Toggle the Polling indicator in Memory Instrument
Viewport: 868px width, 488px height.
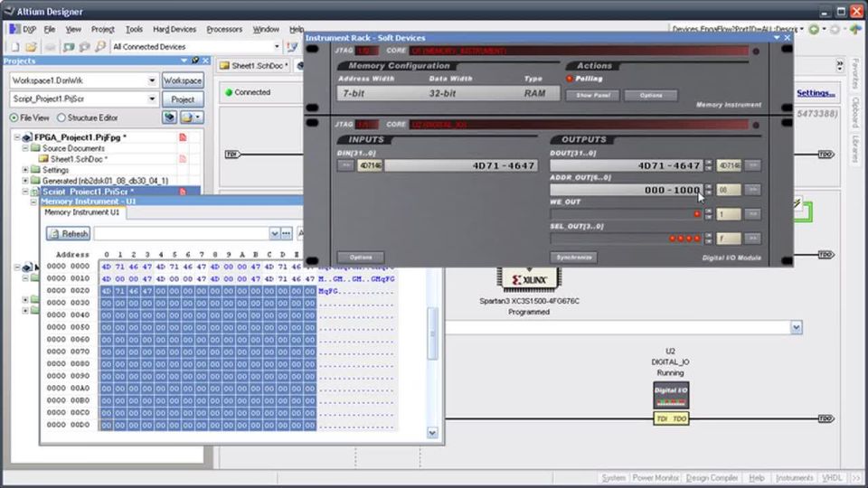coord(569,79)
